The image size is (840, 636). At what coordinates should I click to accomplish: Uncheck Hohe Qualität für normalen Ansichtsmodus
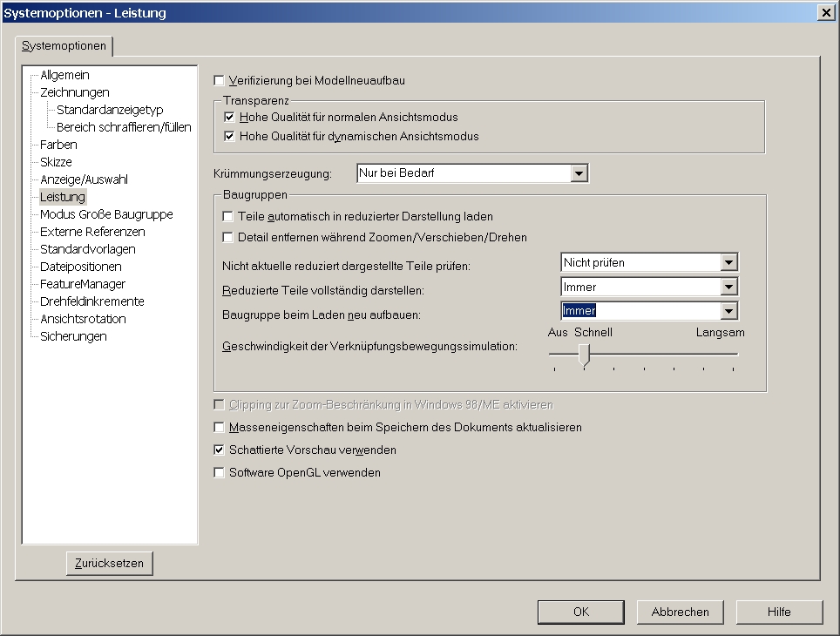(229, 117)
